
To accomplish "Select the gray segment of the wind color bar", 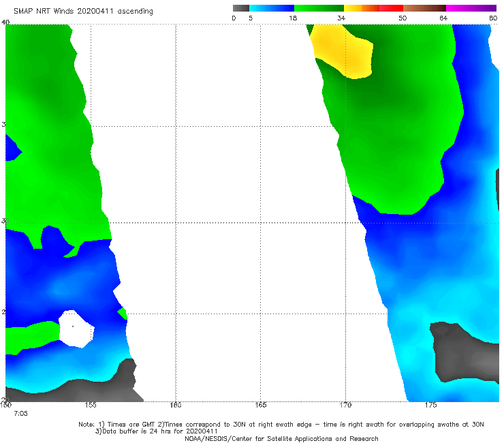I will [x=241, y=8].
